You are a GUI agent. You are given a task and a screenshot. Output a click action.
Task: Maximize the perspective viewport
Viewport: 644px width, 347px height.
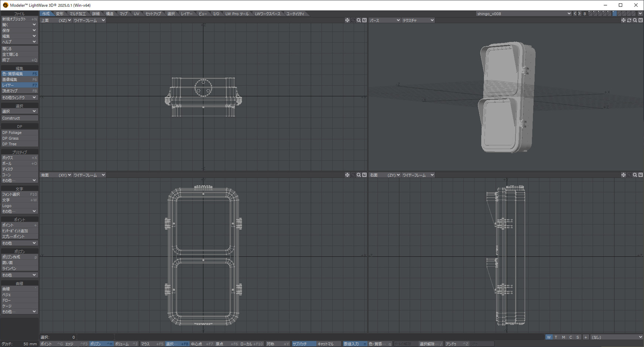tap(641, 20)
